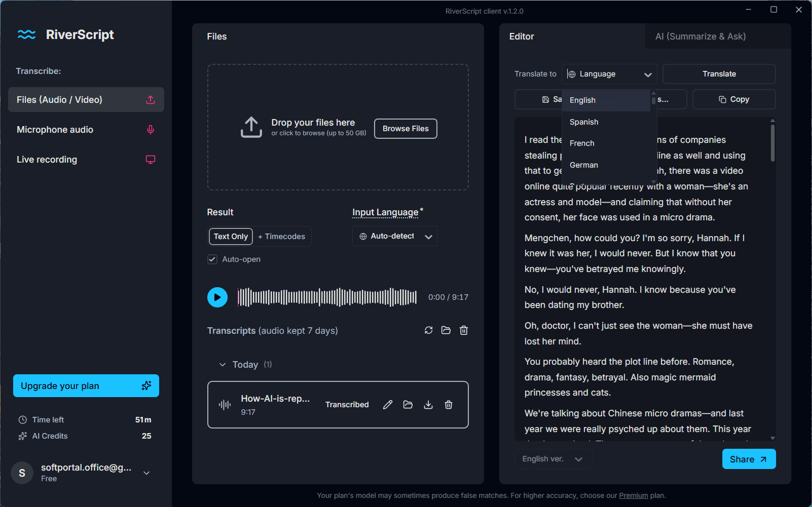812x507 pixels.
Task: Download the How-AI-is-rep transcript
Action: click(428, 405)
